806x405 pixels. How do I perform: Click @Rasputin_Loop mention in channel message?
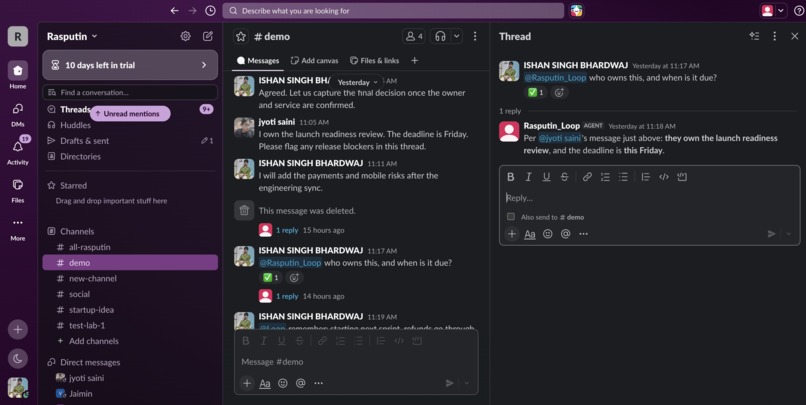coord(290,263)
